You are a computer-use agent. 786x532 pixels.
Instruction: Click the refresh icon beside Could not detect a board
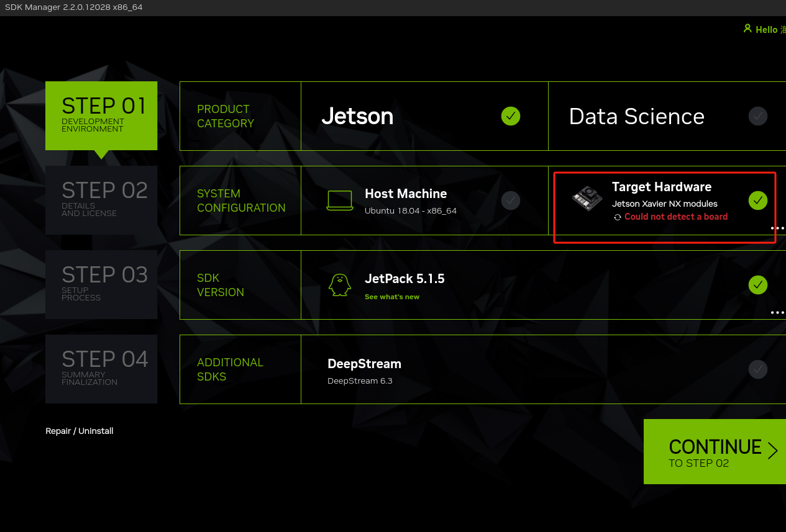point(618,217)
